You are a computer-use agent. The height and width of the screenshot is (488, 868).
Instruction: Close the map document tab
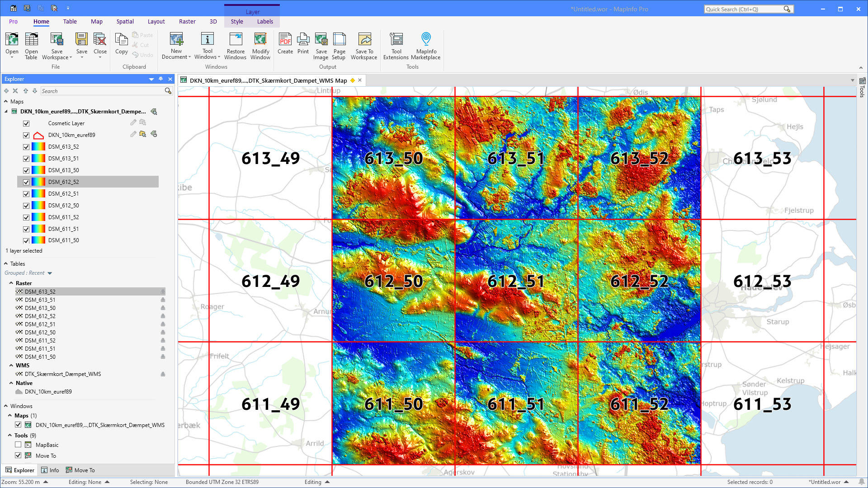[x=360, y=80]
